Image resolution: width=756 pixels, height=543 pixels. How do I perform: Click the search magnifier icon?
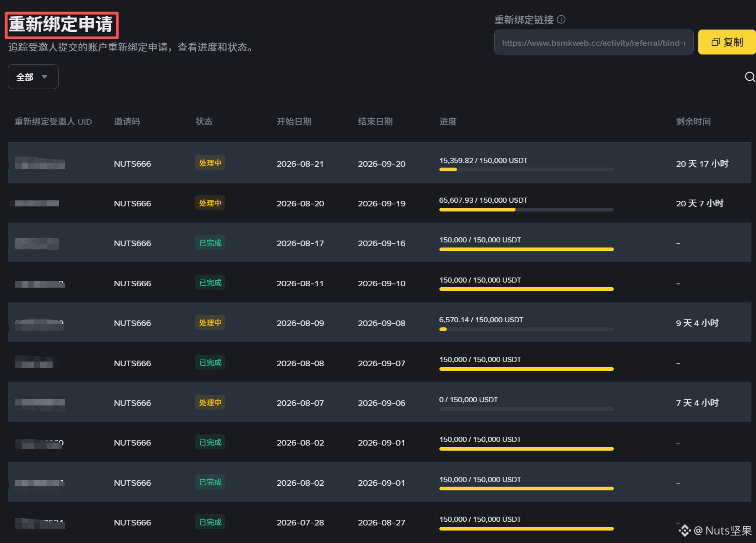tap(750, 77)
